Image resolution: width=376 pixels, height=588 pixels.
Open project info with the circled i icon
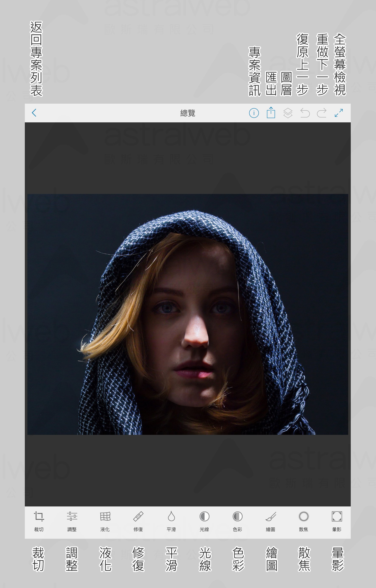[x=254, y=113]
